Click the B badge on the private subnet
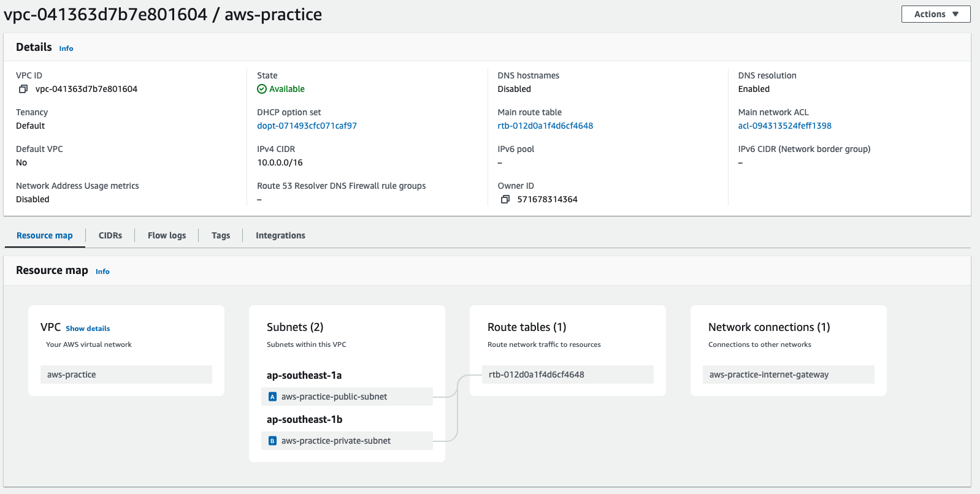The height and width of the screenshot is (494, 980). 272,441
